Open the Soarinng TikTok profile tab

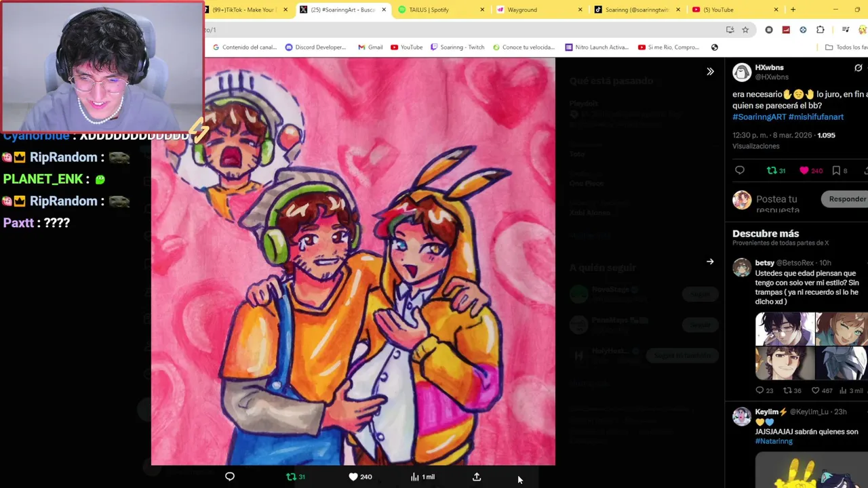tap(637, 9)
